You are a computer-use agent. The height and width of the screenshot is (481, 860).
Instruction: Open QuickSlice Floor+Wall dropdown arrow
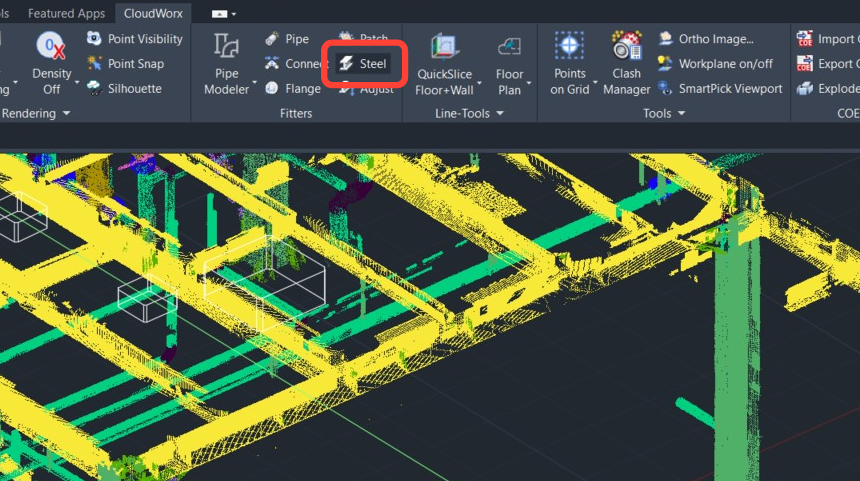[479, 83]
